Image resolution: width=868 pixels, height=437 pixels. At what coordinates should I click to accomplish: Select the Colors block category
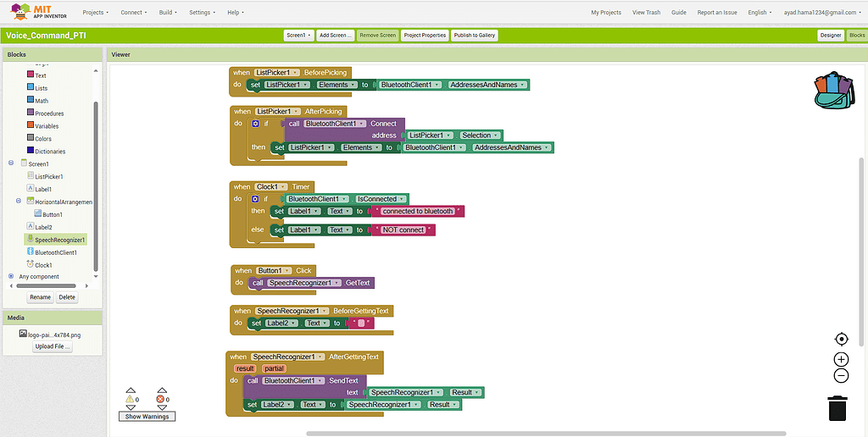click(x=42, y=139)
